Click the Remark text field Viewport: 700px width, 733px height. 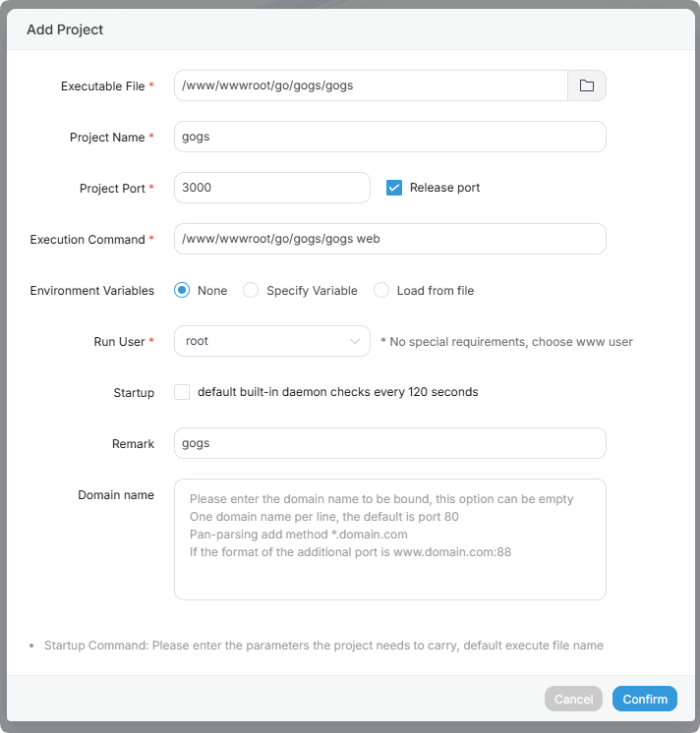389,443
